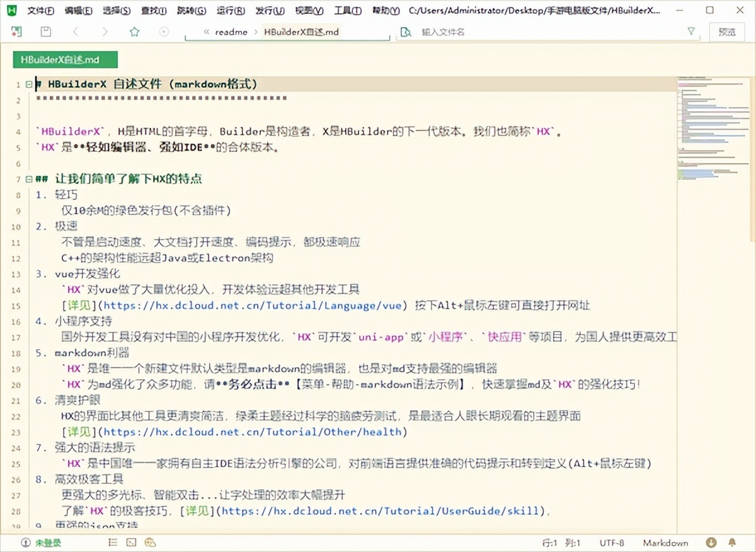Change the UTF-8 encoding selector

[612, 543]
